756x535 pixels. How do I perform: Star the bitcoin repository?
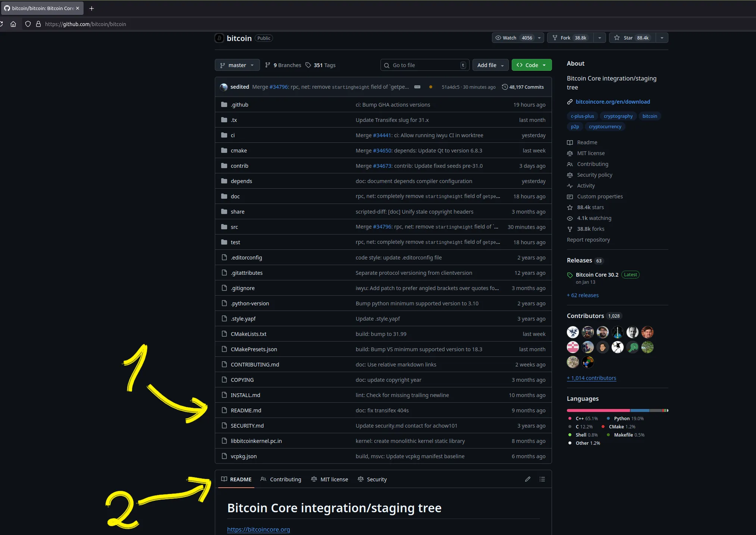(633, 38)
